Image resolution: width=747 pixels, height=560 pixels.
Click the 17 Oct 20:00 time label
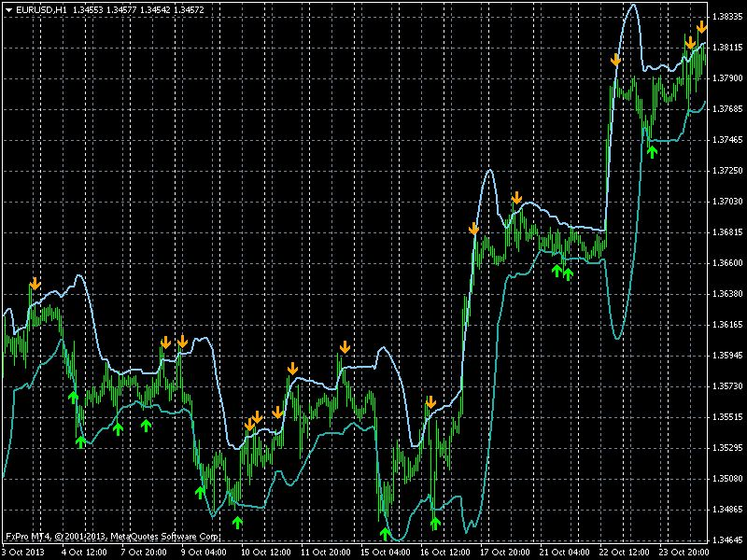pos(505,553)
